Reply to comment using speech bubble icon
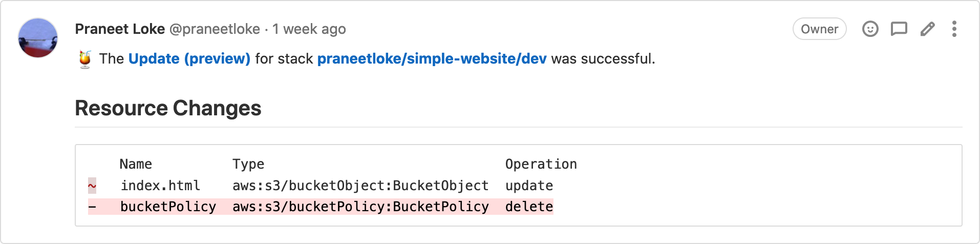980x244 pixels. click(899, 29)
